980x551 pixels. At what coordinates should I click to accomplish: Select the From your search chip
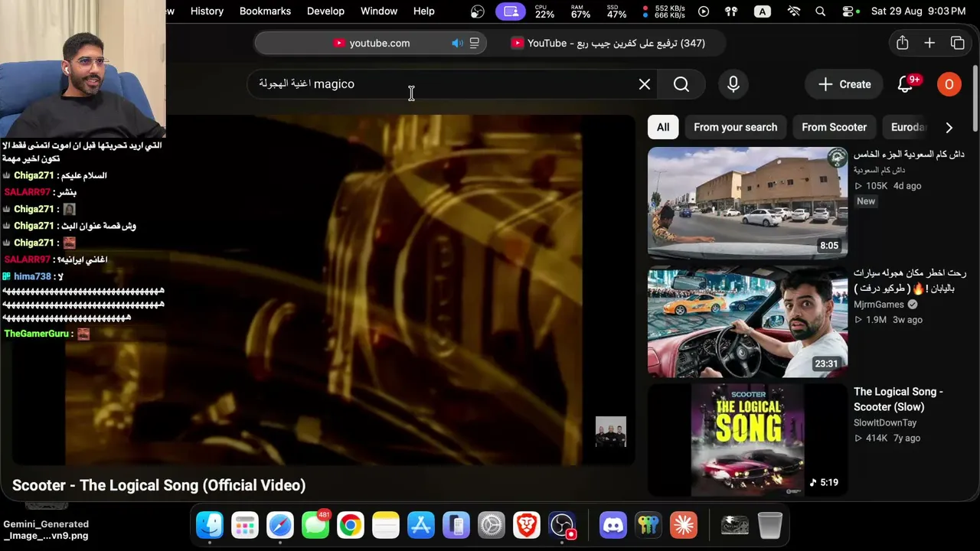coord(735,127)
